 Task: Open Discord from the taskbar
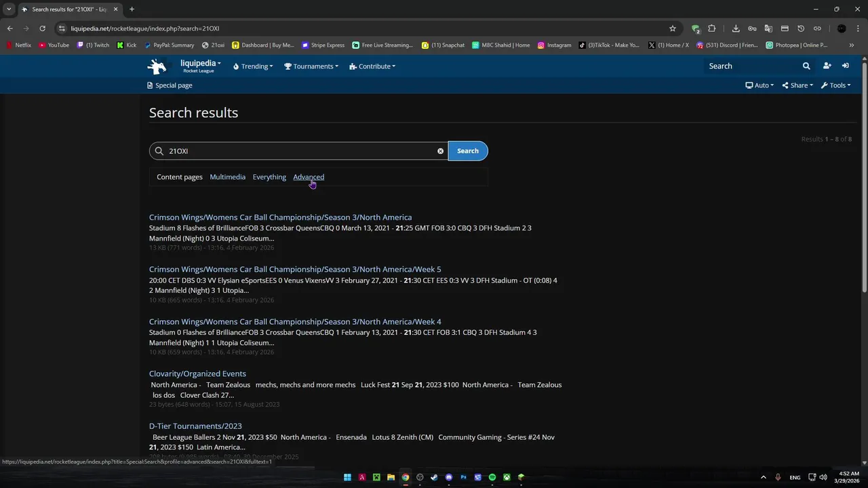point(449,477)
